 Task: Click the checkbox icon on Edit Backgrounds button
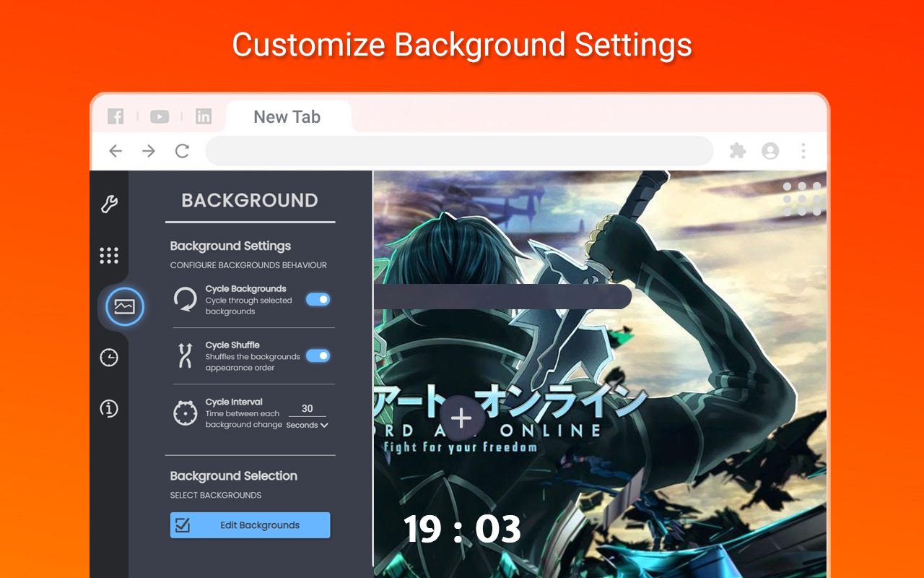[x=183, y=525]
